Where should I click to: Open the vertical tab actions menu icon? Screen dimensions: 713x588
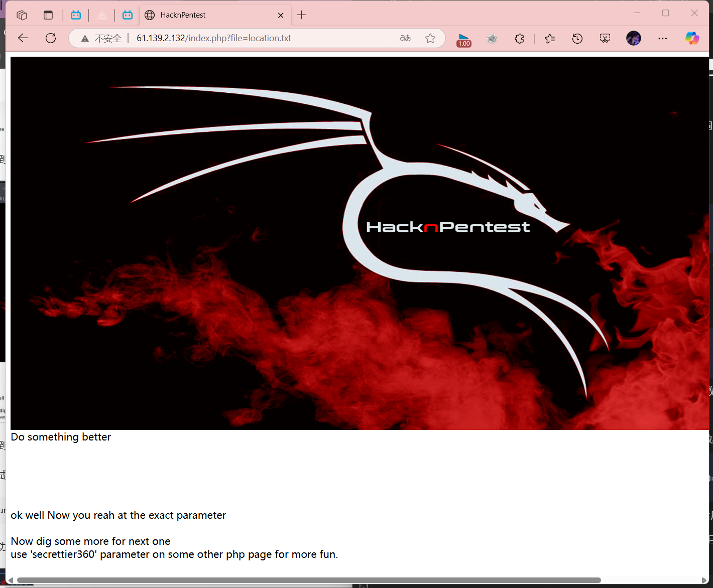pyautogui.click(x=48, y=15)
